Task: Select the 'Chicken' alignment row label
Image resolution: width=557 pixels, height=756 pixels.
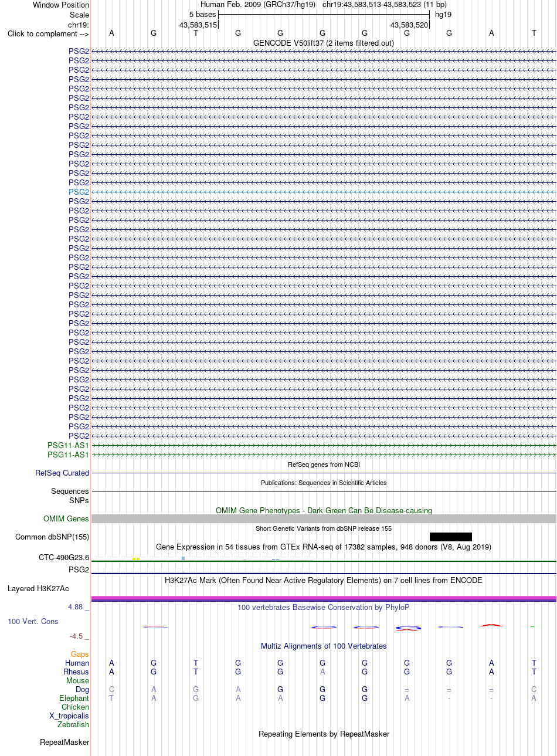Action: click(x=75, y=707)
